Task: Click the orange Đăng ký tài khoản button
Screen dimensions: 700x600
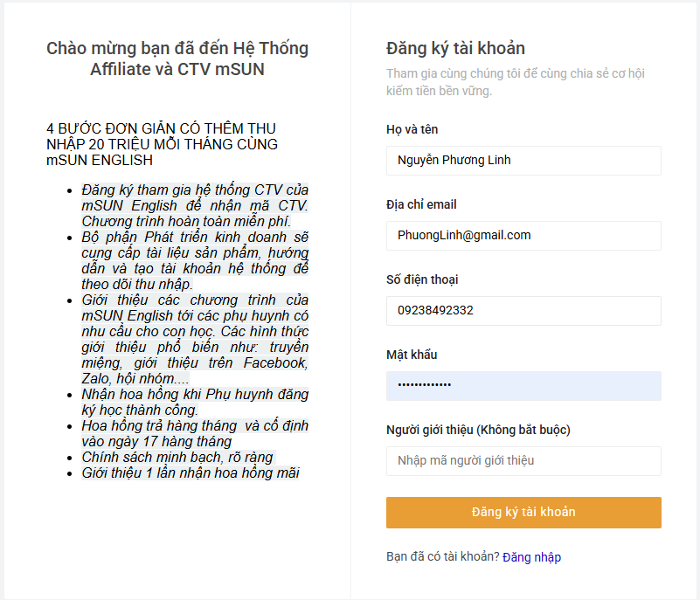Action: 523,513
